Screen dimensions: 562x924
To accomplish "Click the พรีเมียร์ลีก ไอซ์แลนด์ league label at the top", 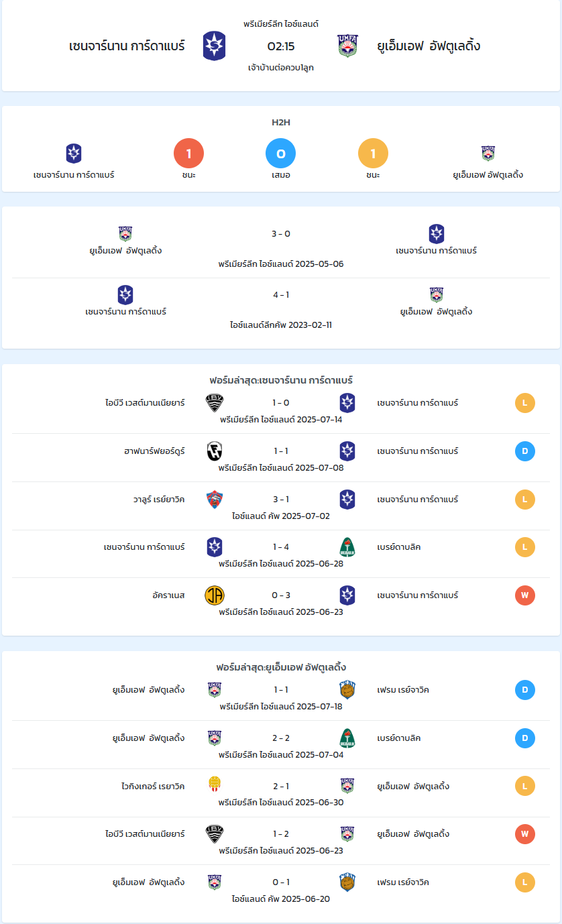I will coord(281,24).
